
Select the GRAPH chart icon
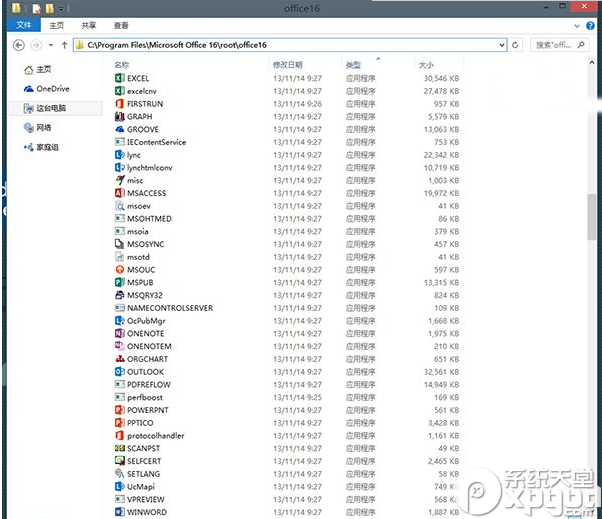(x=120, y=116)
